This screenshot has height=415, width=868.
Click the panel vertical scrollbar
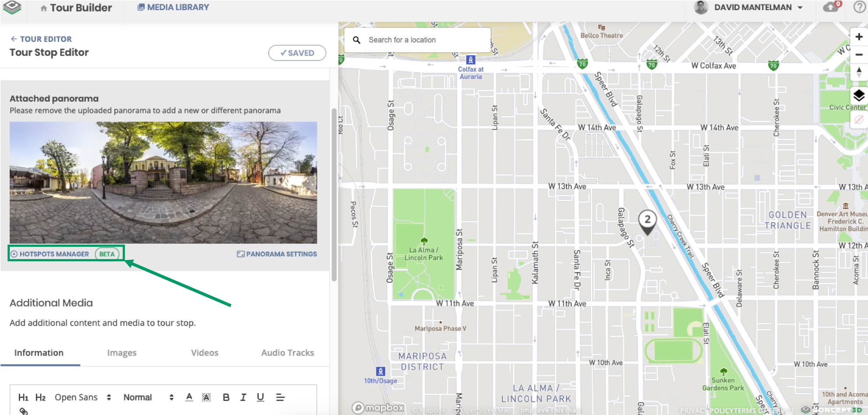(334, 195)
